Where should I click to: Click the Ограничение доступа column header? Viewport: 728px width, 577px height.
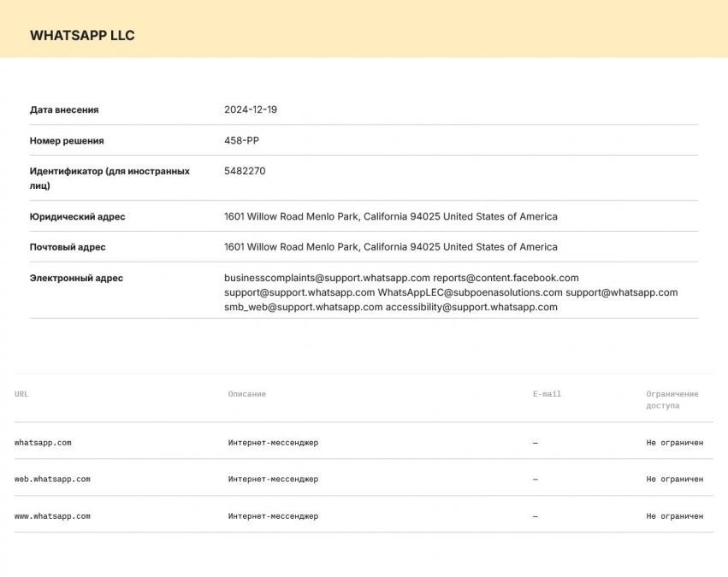[672, 399]
